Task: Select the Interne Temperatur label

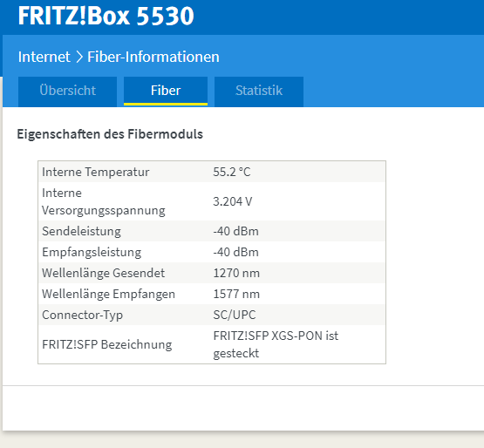Action: coord(96,172)
